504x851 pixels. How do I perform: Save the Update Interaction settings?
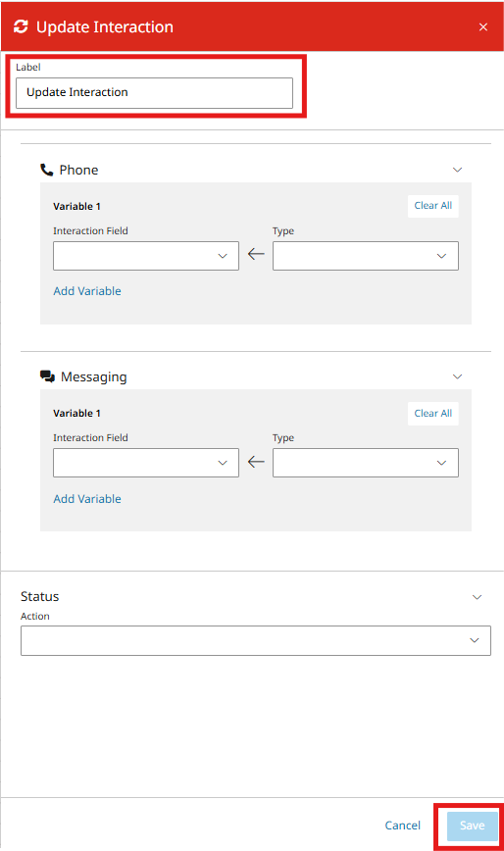click(472, 826)
